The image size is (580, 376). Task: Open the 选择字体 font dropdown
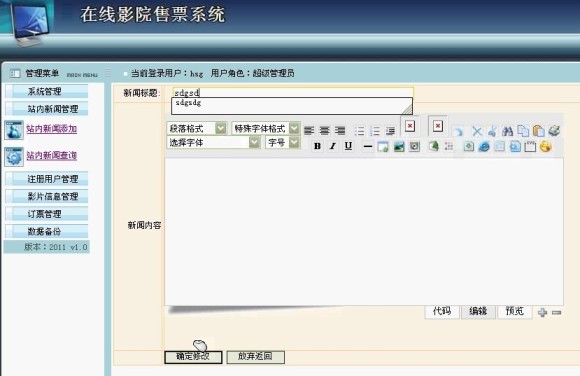pyautogui.click(x=213, y=142)
